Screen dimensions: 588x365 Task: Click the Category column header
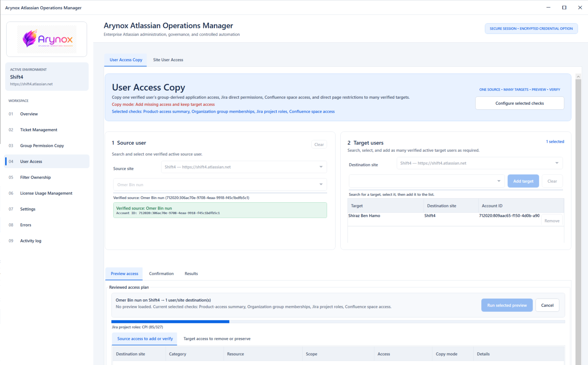[195, 354]
